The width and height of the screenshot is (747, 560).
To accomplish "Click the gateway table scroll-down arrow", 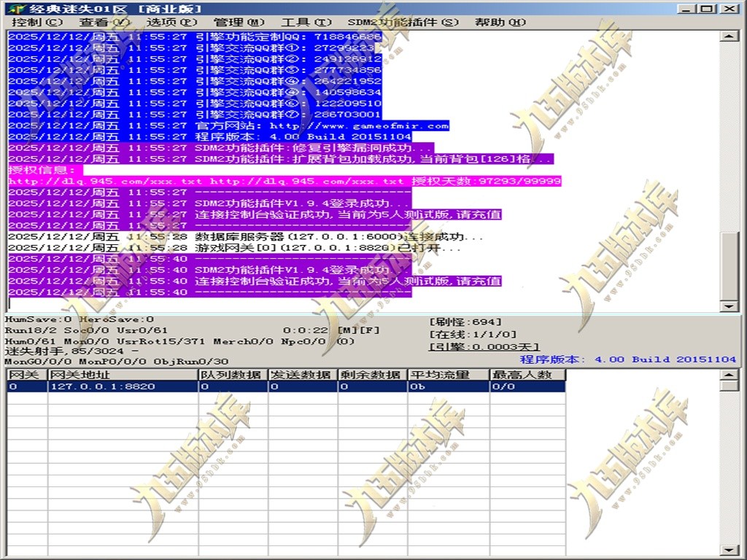I will (729, 551).
